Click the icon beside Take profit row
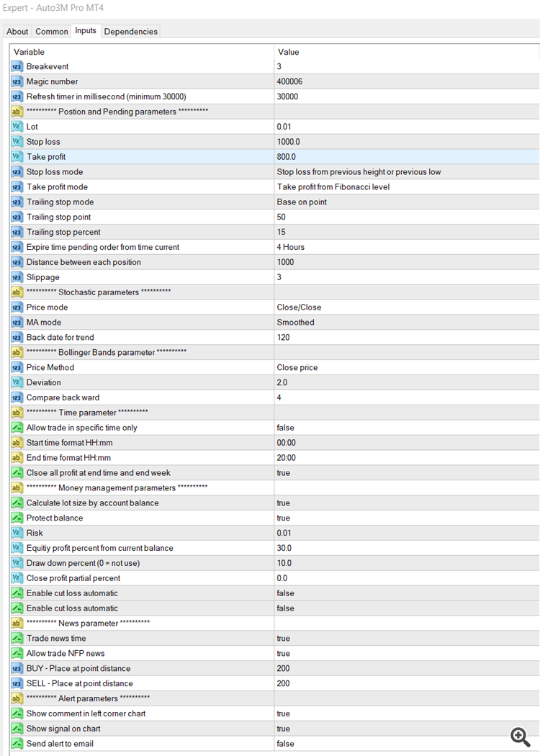 coord(17,157)
